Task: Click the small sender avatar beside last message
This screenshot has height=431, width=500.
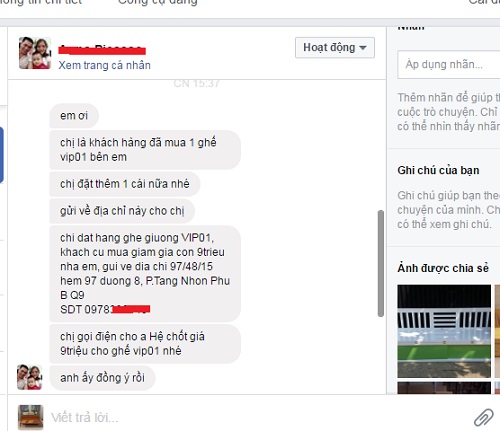Action: coord(30,377)
